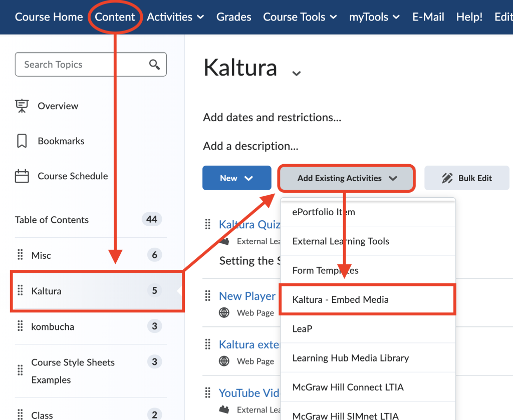Screen dimensions: 513x420
Task: Click the globe icon under Kaltura exte
Action: pos(224,361)
